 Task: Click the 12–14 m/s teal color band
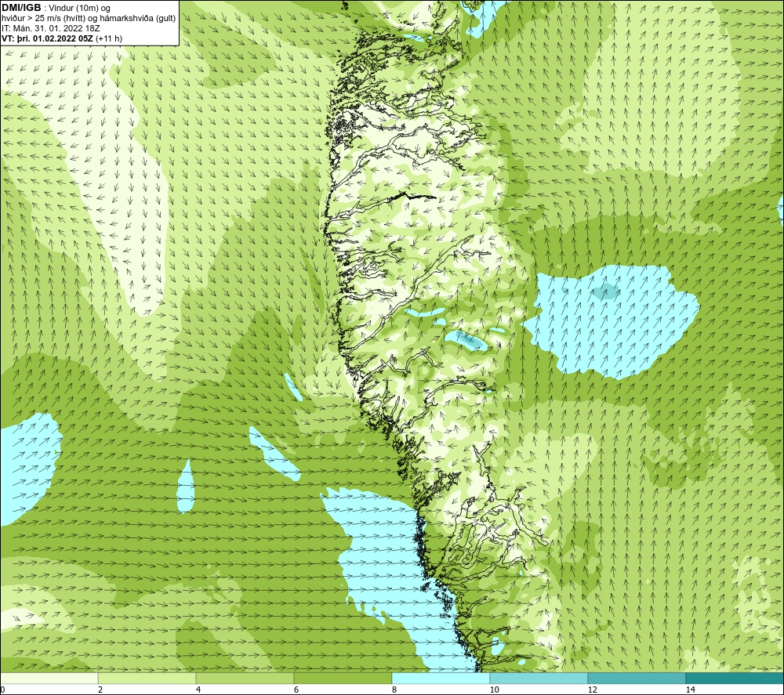[637, 678]
